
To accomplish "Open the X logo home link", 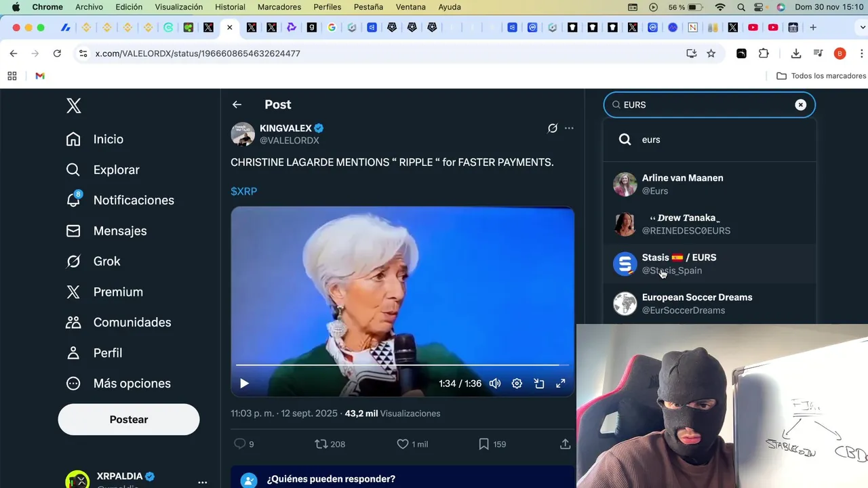I will [x=74, y=106].
